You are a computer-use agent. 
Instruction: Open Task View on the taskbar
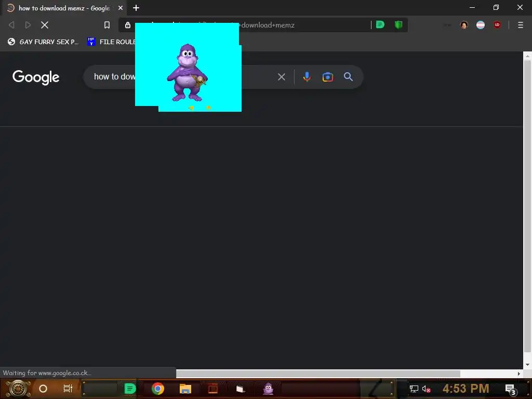coord(68,389)
